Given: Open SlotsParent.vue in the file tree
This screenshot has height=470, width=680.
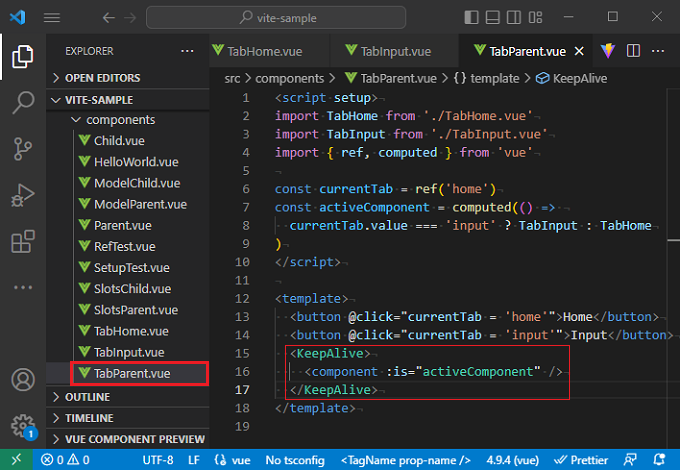Looking at the screenshot, I should pos(128,310).
